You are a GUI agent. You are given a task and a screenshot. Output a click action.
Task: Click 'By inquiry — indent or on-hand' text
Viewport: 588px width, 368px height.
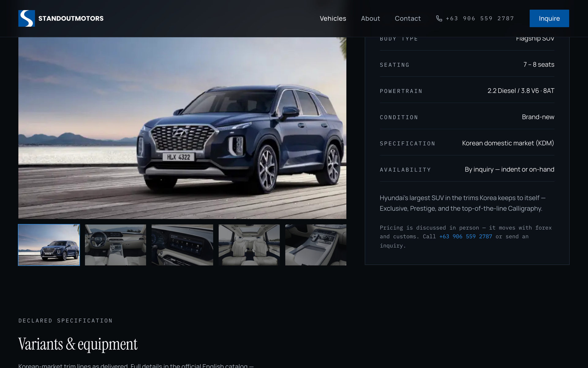(509, 169)
